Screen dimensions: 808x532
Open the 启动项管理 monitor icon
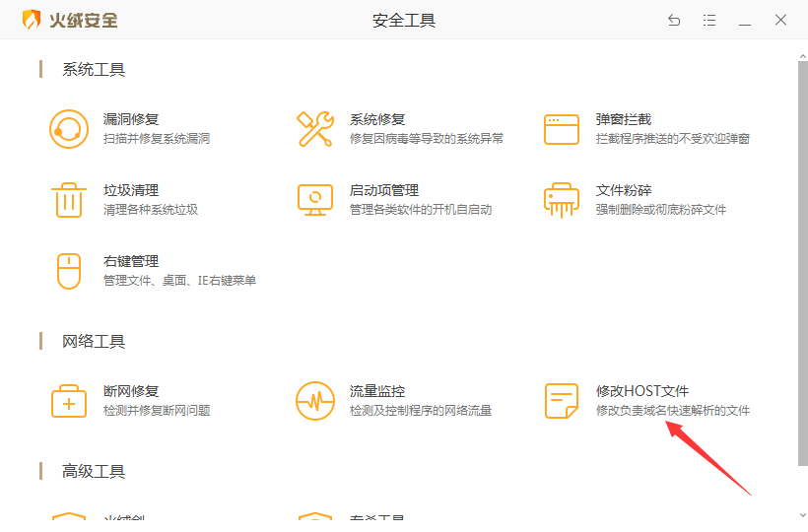pyautogui.click(x=315, y=200)
